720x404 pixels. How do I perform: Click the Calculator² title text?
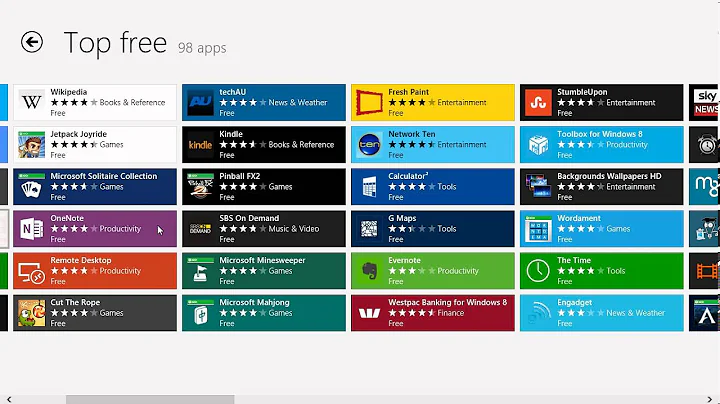[408, 176]
